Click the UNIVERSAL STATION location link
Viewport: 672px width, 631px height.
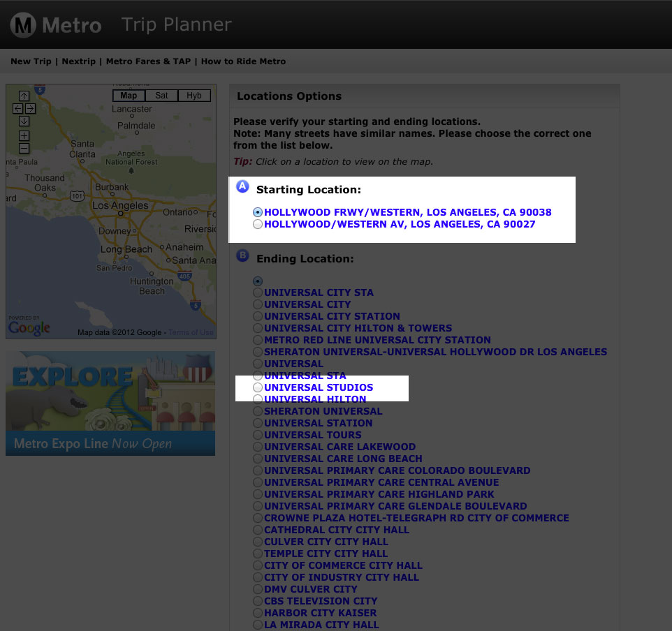318,423
